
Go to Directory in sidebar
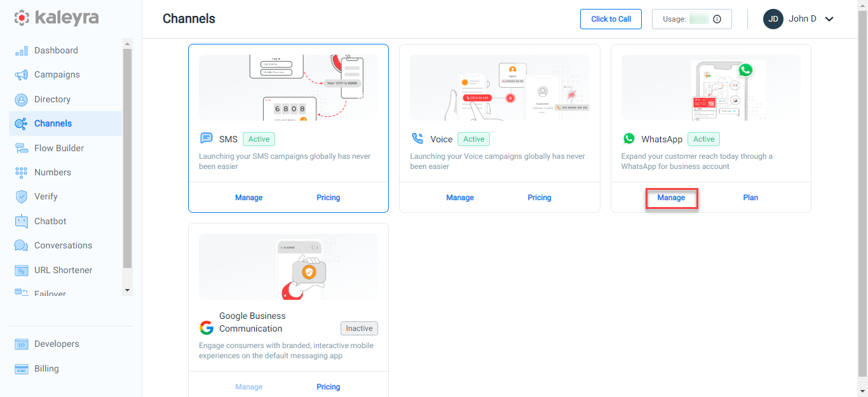click(65, 100)
